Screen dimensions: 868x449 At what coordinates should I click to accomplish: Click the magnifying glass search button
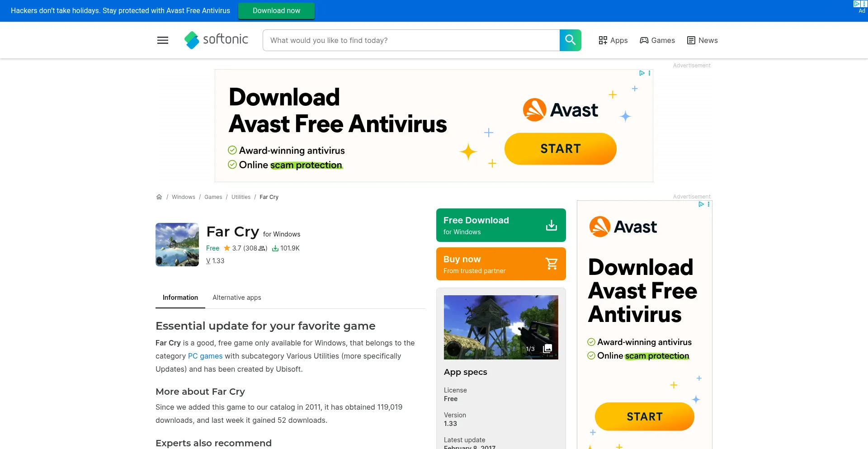pos(570,40)
